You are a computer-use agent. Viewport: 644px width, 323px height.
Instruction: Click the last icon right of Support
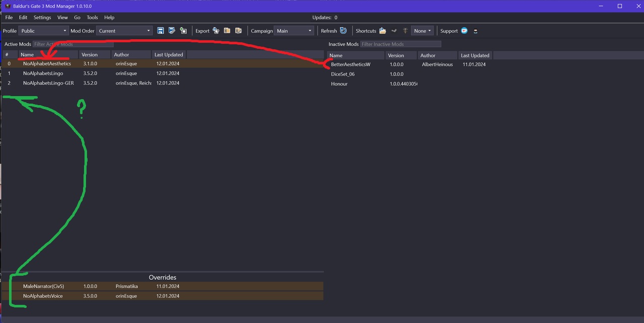[475, 31]
